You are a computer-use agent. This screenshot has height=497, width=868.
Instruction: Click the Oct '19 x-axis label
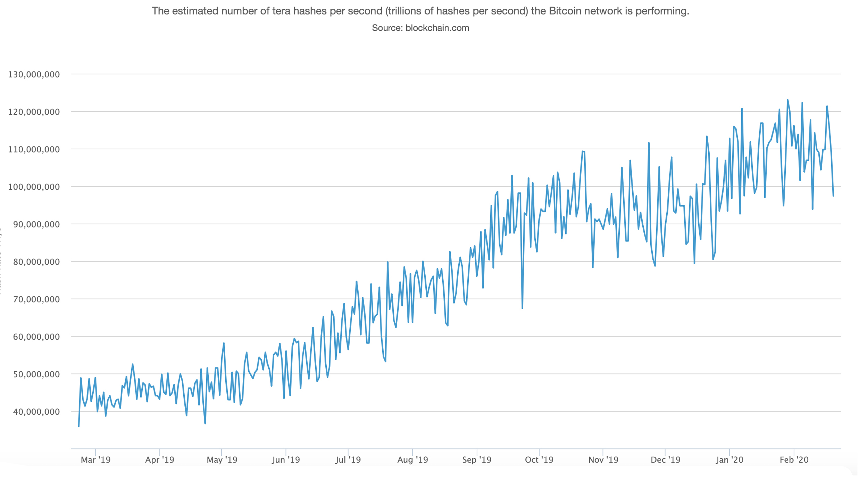pyautogui.click(x=539, y=460)
